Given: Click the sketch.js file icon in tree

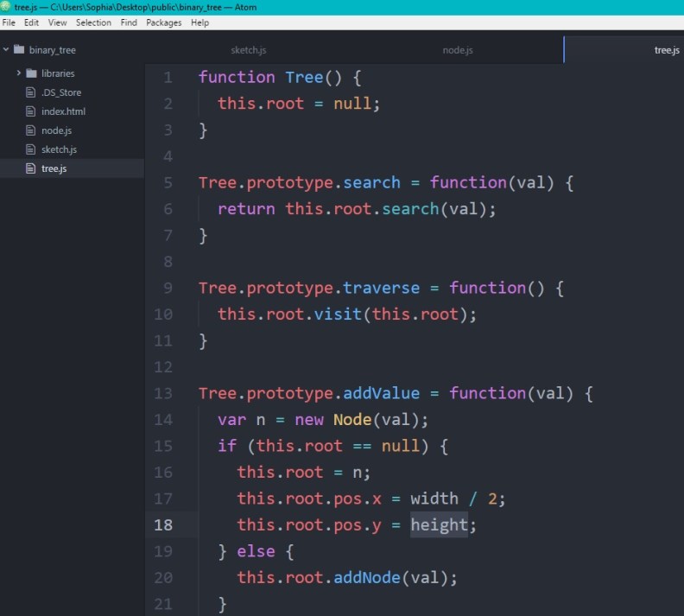Looking at the screenshot, I should point(30,149).
